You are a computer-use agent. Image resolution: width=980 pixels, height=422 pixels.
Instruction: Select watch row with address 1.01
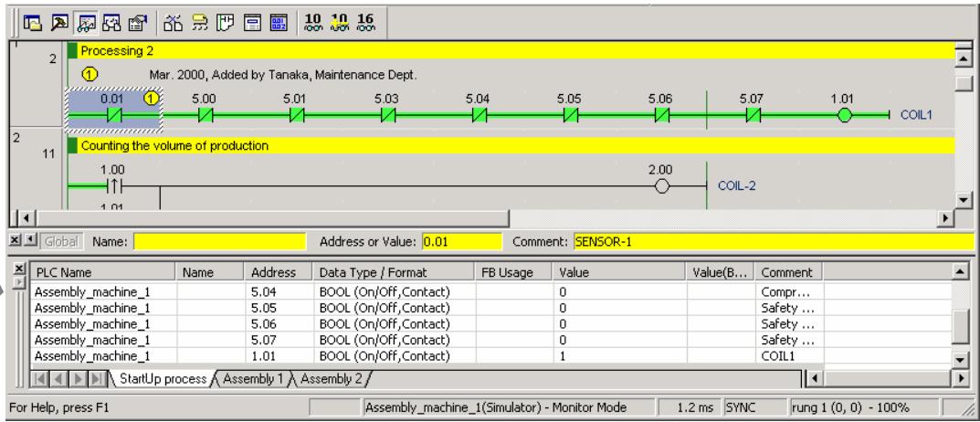pos(490,356)
